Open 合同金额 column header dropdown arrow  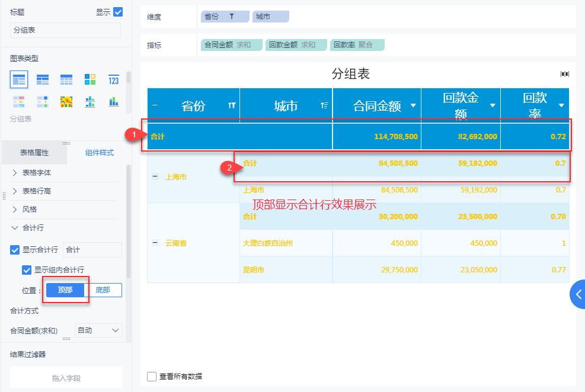tap(413, 105)
